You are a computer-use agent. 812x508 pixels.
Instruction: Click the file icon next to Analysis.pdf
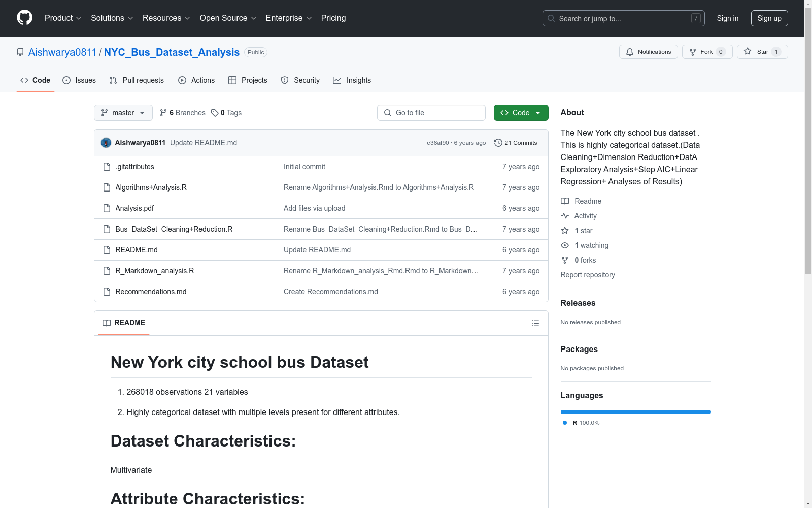pos(107,208)
